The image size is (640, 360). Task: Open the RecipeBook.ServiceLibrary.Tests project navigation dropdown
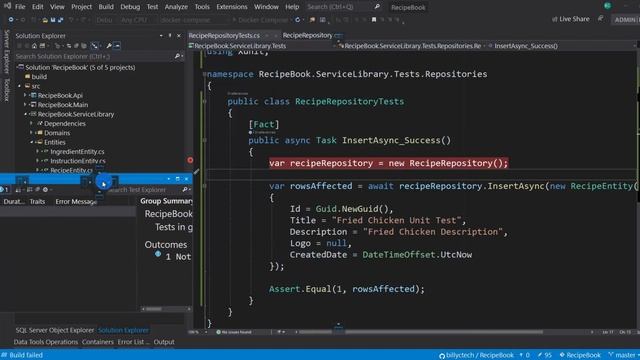(x=261, y=46)
